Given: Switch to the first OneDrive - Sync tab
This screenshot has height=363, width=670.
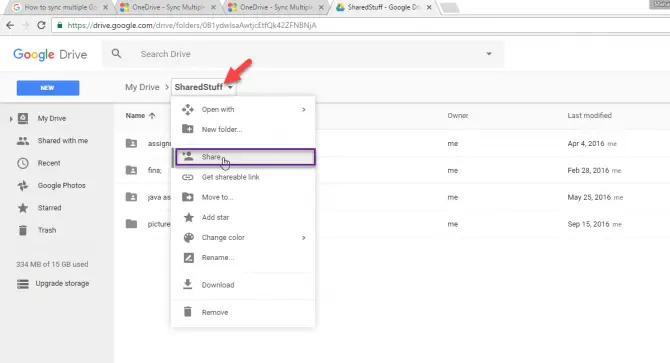Looking at the screenshot, I should 167,7.
